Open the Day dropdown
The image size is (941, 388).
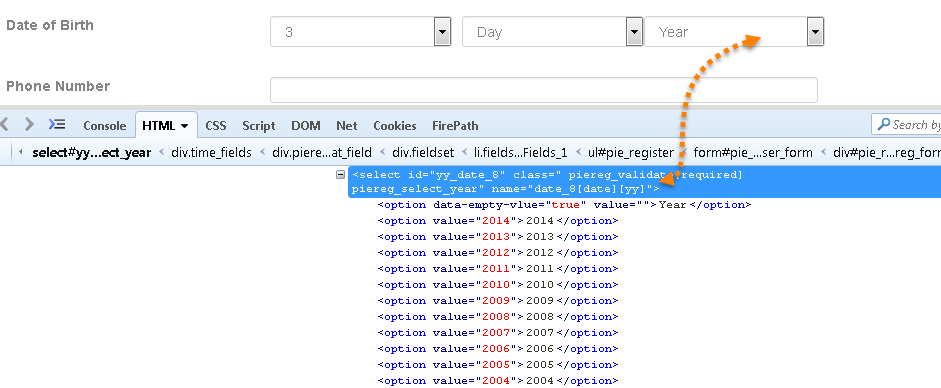(552, 32)
